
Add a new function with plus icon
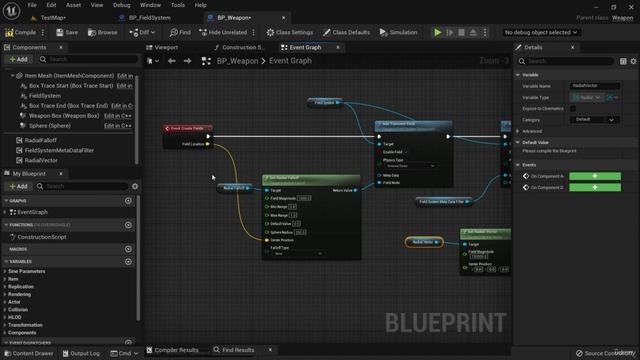(x=128, y=225)
